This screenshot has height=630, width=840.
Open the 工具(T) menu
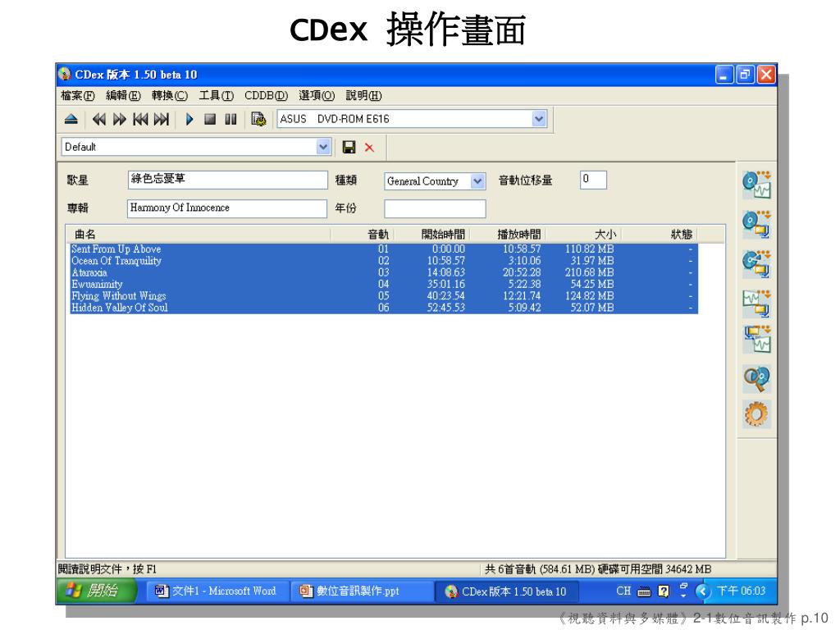[x=216, y=95]
